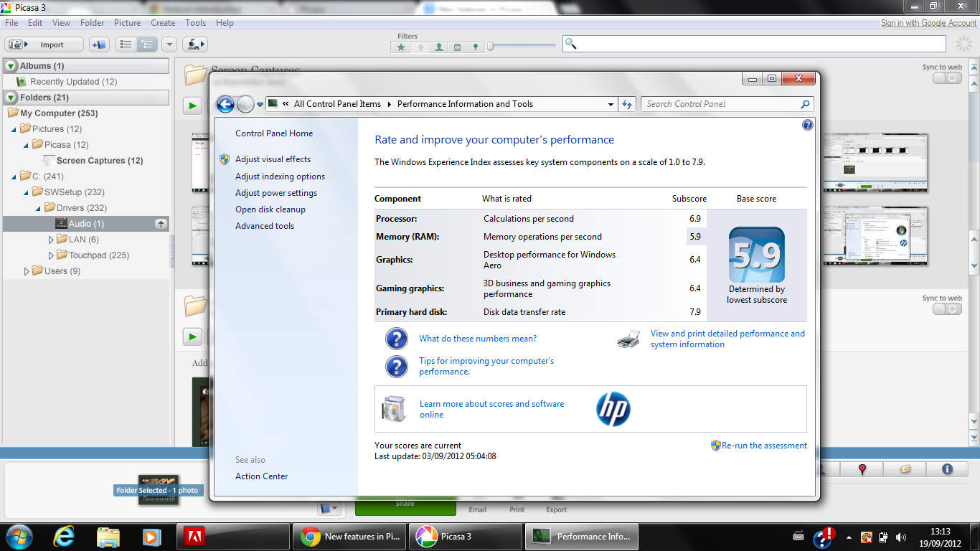Launch Internet Explorer from taskbar
Screen dimensions: 980x551
tap(64, 537)
